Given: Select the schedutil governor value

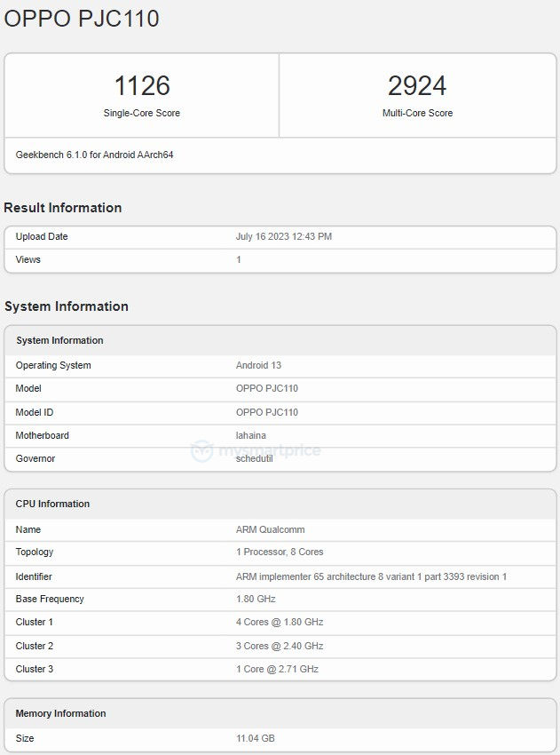Looking at the screenshot, I should click(255, 459).
